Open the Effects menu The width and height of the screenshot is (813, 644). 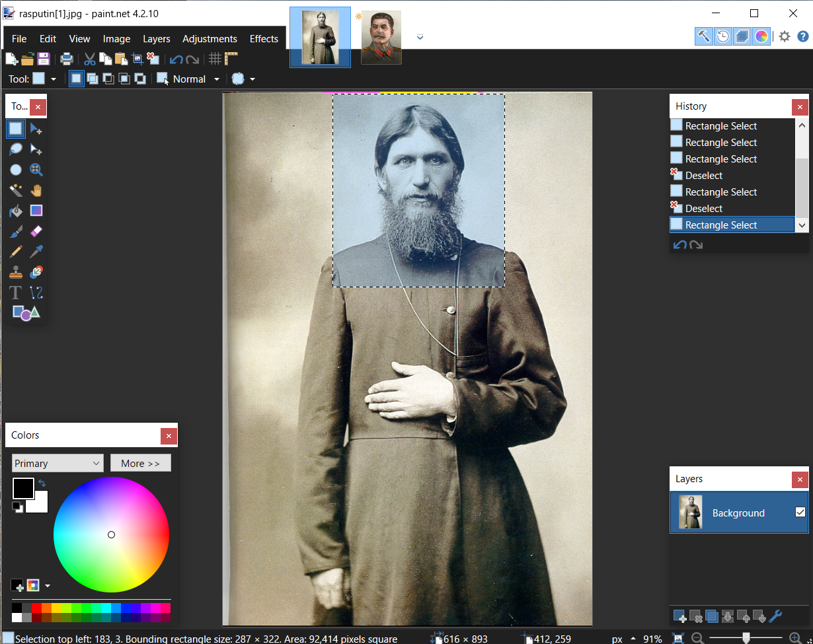click(264, 39)
